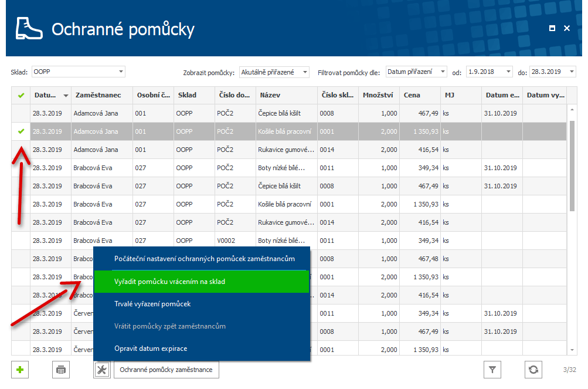Click the refresh icon button
The height and width of the screenshot is (389, 588).
tap(533, 370)
